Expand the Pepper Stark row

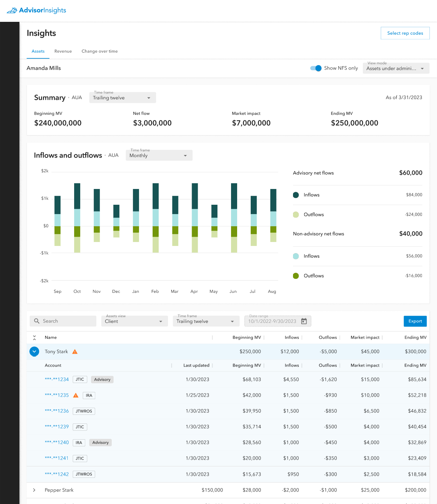coord(34,490)
